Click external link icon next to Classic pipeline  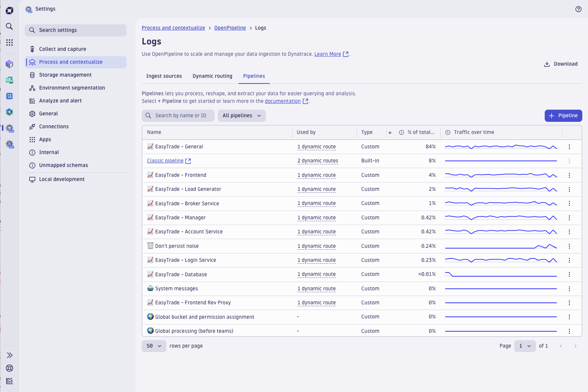tap(188, 161)
